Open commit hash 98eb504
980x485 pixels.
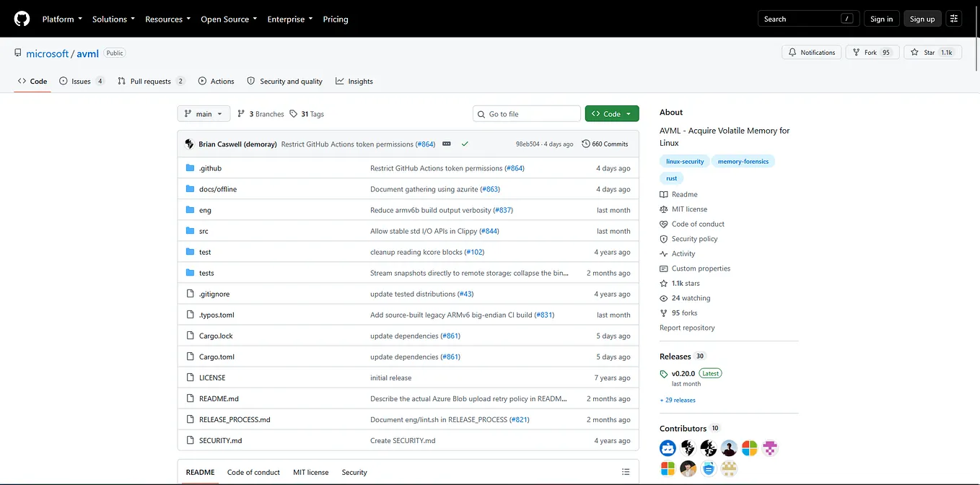pyautogui.click(x=528, y=144)
